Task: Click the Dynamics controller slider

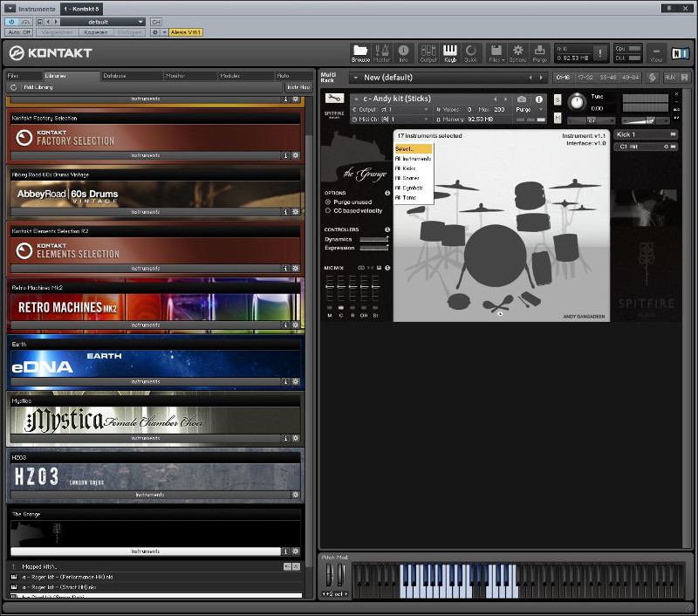Action: click(374, 239)
